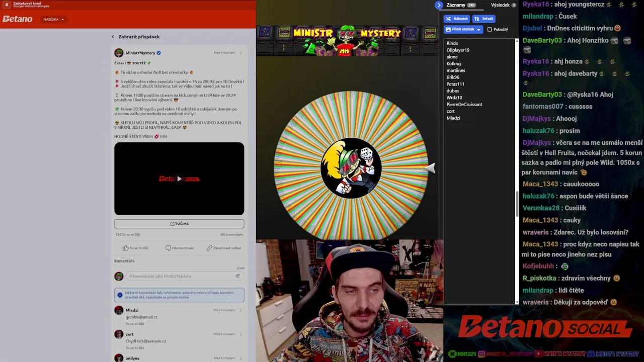Click the blue verified badge by MinistrMystery
Screen dimensions: 644x362
(x=158, y=53)
